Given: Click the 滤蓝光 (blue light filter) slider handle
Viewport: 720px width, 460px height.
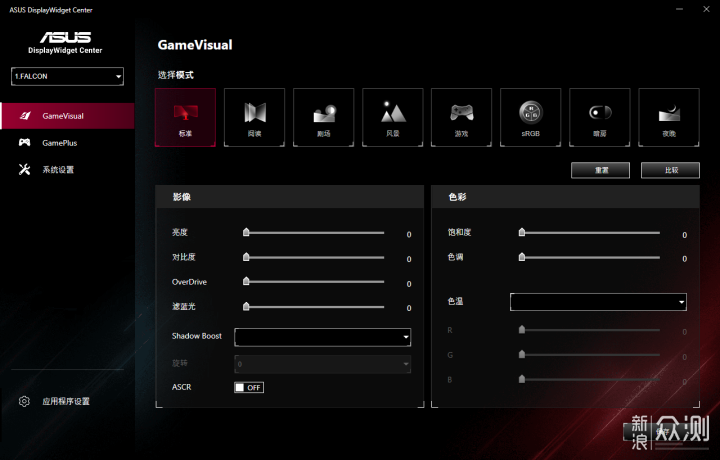Looking at the screenshot, I should coord(246,306).
